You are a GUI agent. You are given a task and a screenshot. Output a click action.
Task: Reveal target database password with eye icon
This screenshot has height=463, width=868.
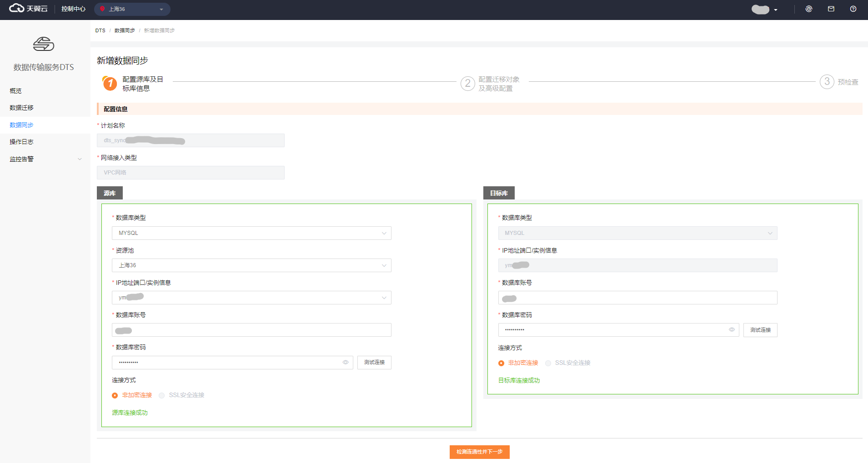(732, 330)
